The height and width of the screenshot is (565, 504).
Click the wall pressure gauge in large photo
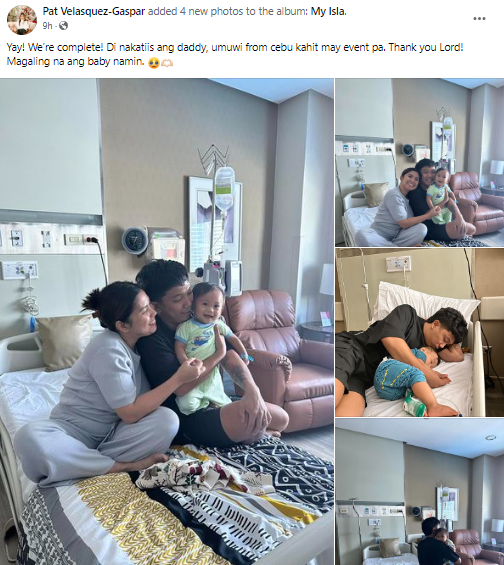click(x=135, y=241)
